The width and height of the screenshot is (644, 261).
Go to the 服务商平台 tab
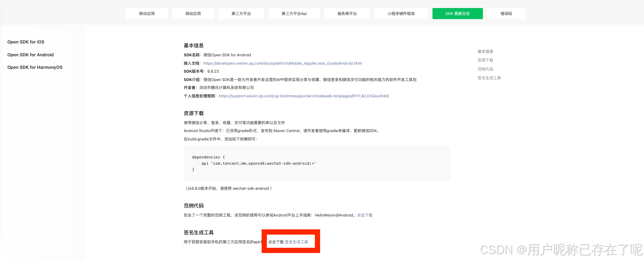pyautogui.click(x=347, y=14)
